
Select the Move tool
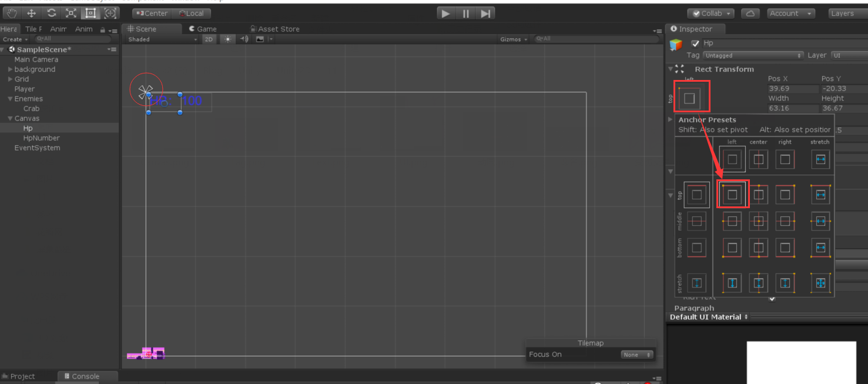[32, 13]
